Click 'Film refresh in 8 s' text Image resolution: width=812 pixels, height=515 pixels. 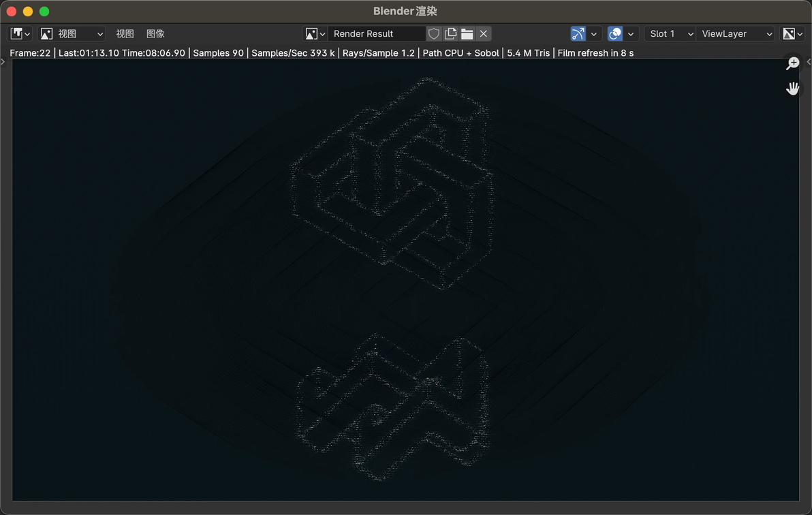(595, 53)
